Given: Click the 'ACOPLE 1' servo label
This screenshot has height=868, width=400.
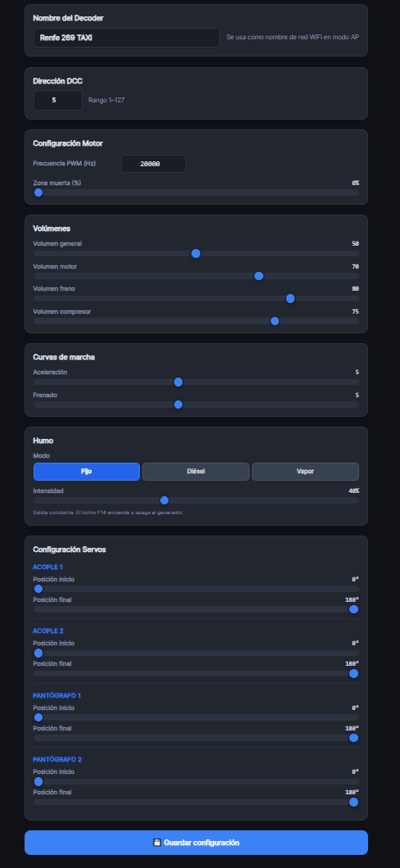Looking at the screenshot, I should tap(48, 567).
